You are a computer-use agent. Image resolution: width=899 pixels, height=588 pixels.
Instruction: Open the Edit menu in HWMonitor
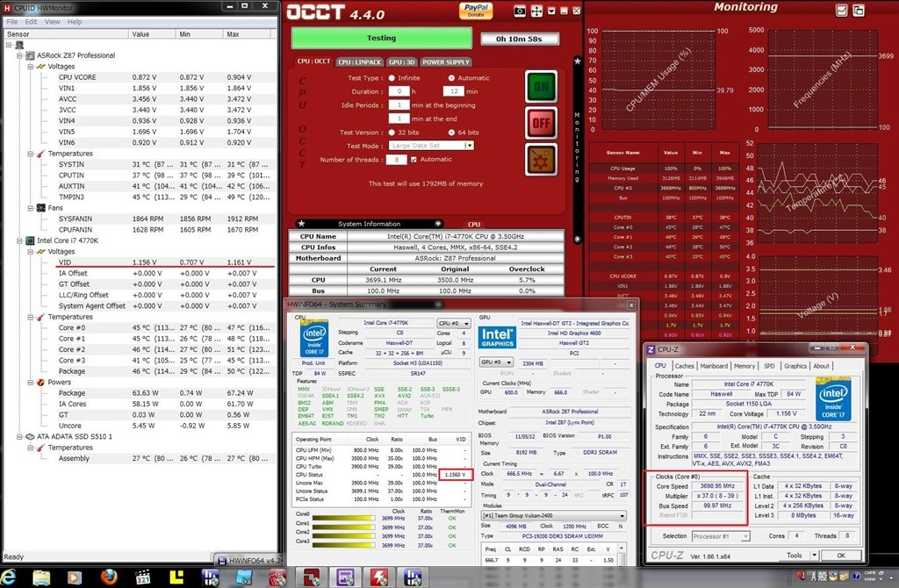click(31, 22)
